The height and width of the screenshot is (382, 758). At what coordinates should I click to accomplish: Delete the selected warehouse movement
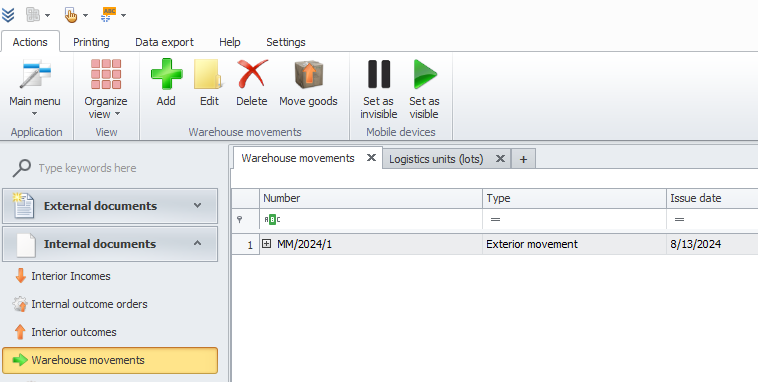coord(252,82)
